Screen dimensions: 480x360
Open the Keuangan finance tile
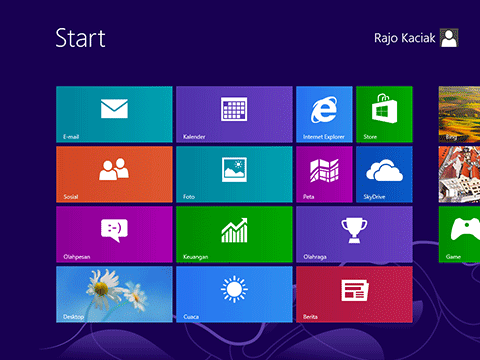coord(234,234)
